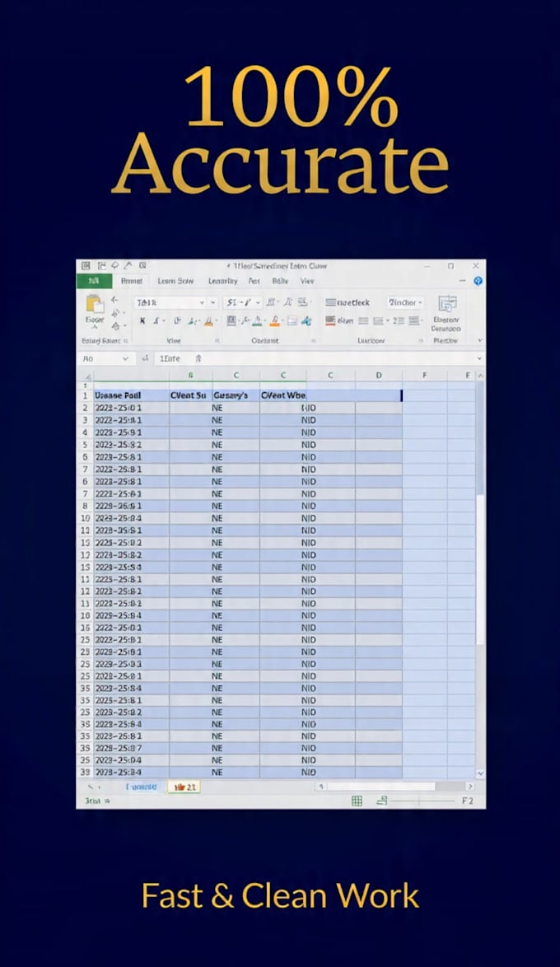Click the Name Box cell reference field
Image resolution: width=560 pixels, height=967 pixels.
100,358
